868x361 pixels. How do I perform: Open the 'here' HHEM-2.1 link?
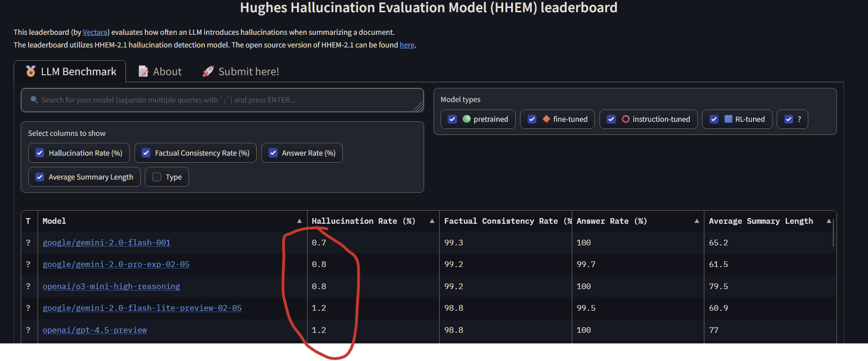(x=407, y=45)
